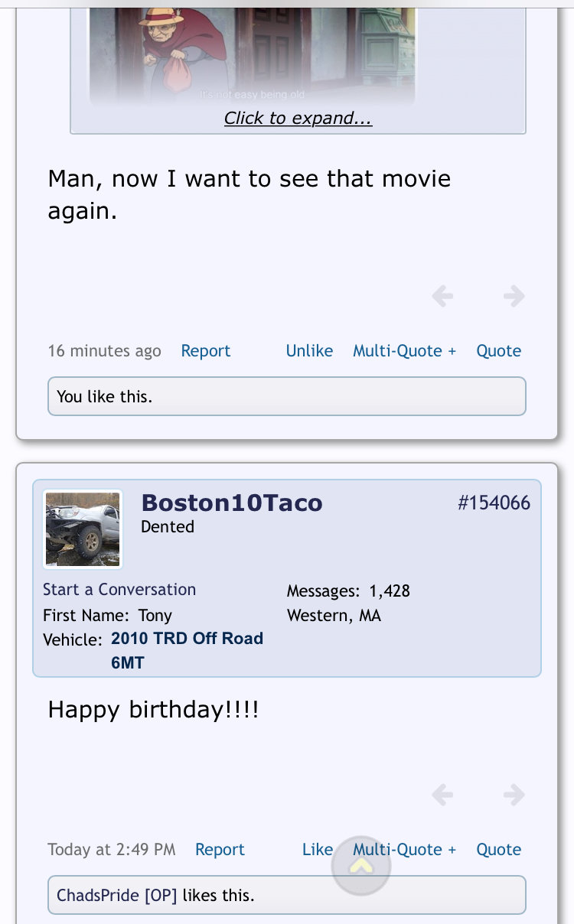
Task: Click the previous post arrow in first post
Action: pyautogui.click(x=442, y=295)
